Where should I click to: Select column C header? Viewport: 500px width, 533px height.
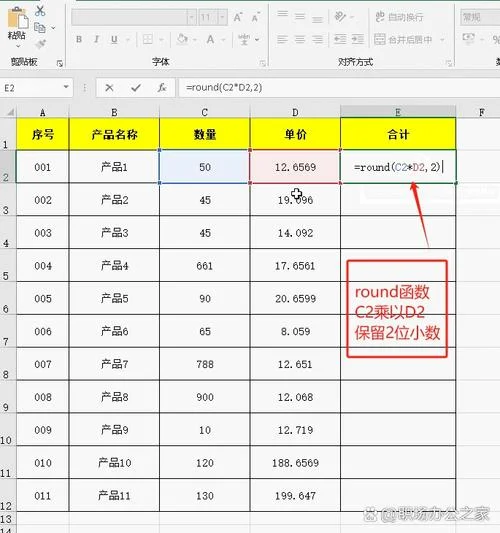click(x=205, y=112)
